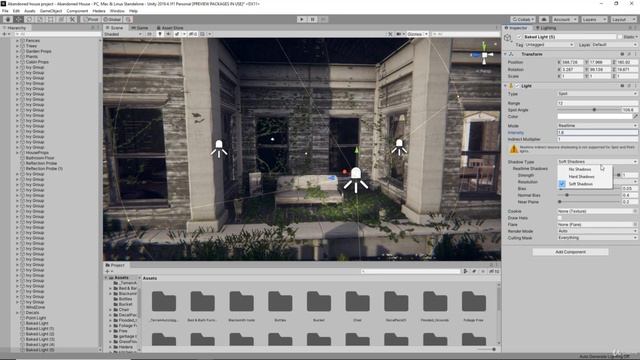Switch to the Game tab
The height and width of the screenshot is (360, 640).
[140, 28]
